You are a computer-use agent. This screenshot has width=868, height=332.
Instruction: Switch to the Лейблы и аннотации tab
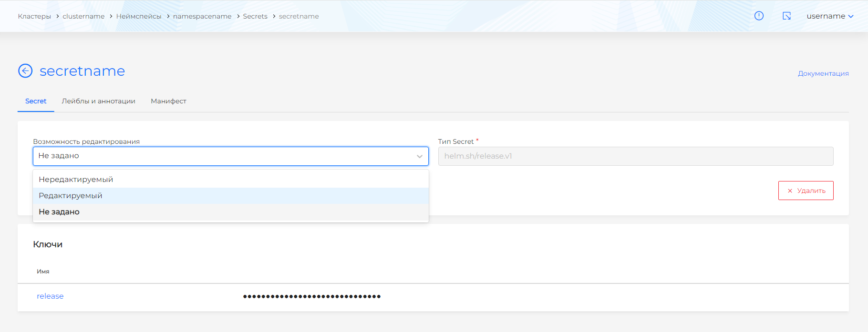[x=98, y=101]
